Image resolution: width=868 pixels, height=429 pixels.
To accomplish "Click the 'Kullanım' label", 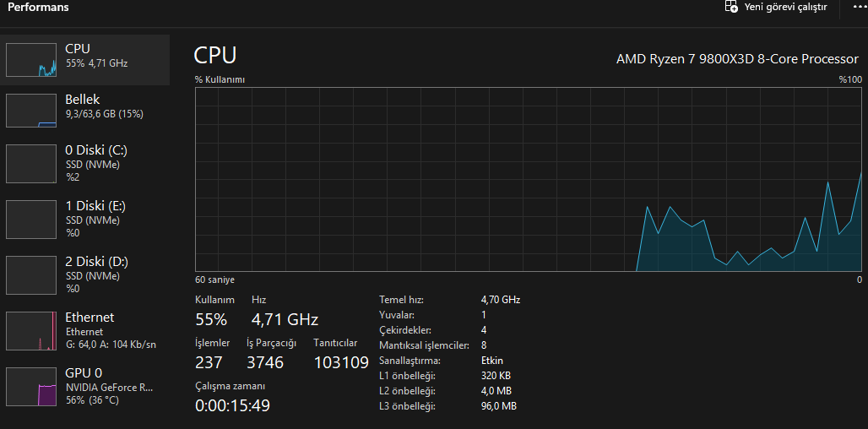I will (214, 300).
